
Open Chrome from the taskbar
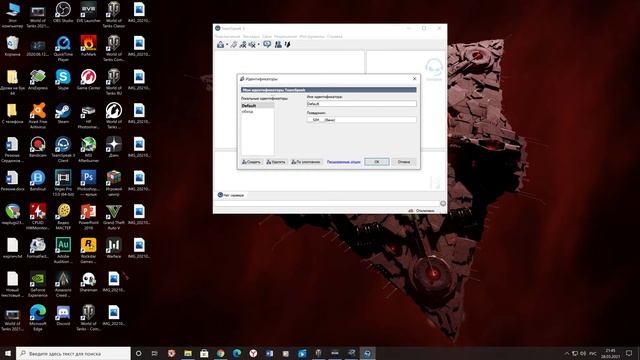pos(220,353)
